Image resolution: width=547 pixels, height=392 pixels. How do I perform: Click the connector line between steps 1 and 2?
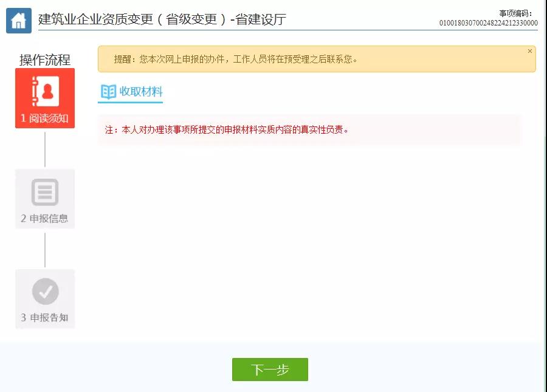45,149
